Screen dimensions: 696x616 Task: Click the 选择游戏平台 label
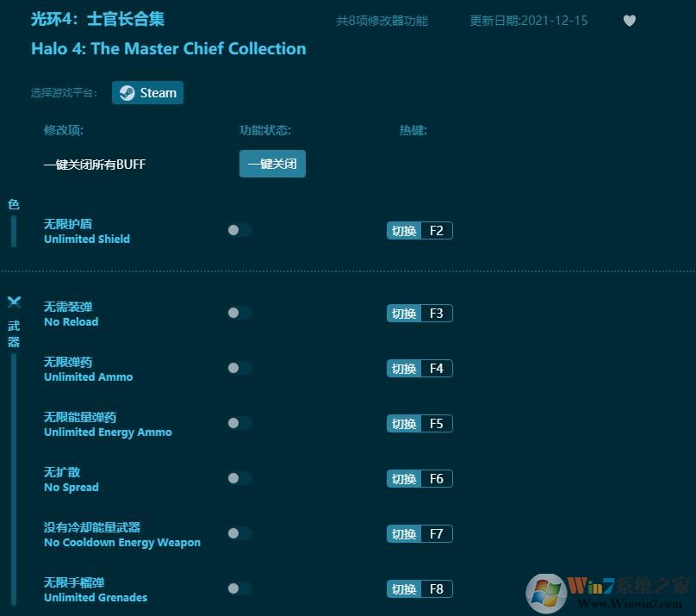click(64, 93)
